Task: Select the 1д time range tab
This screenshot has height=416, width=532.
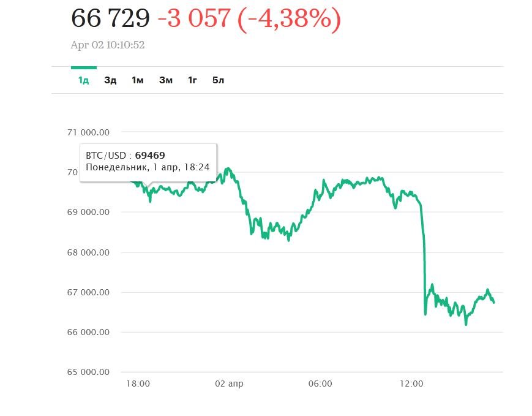Action: pos(83,80)
